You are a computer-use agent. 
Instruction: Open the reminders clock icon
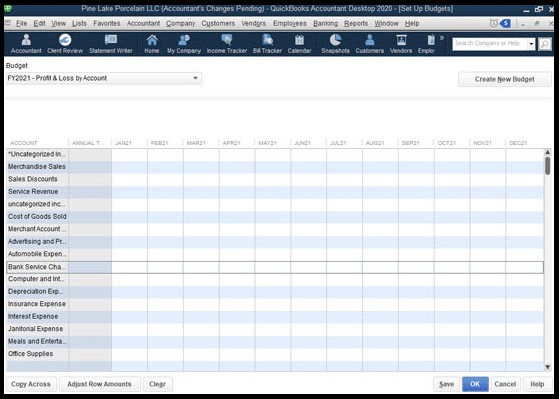click(x=494, y=24)
